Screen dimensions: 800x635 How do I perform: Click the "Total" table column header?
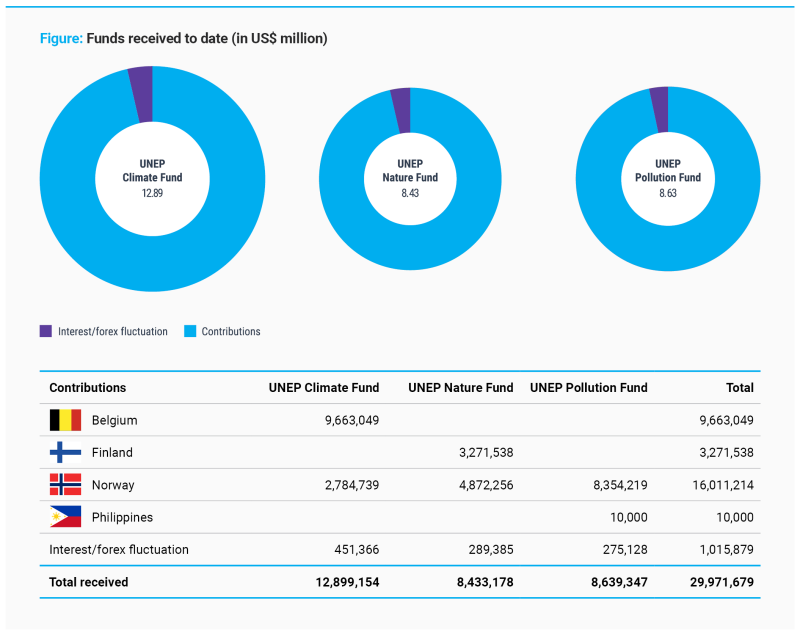tap(740, 388)
